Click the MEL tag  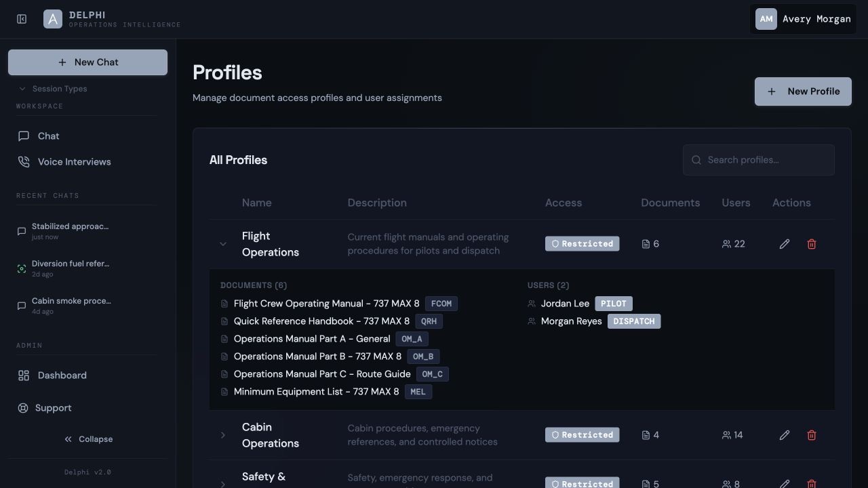pos(418,392)
